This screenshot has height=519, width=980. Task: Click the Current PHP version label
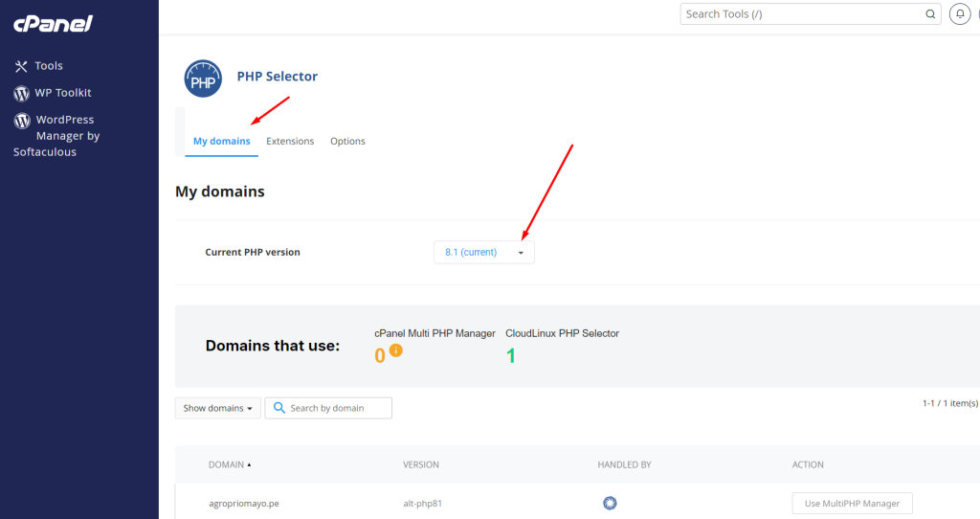coord(253,252)
